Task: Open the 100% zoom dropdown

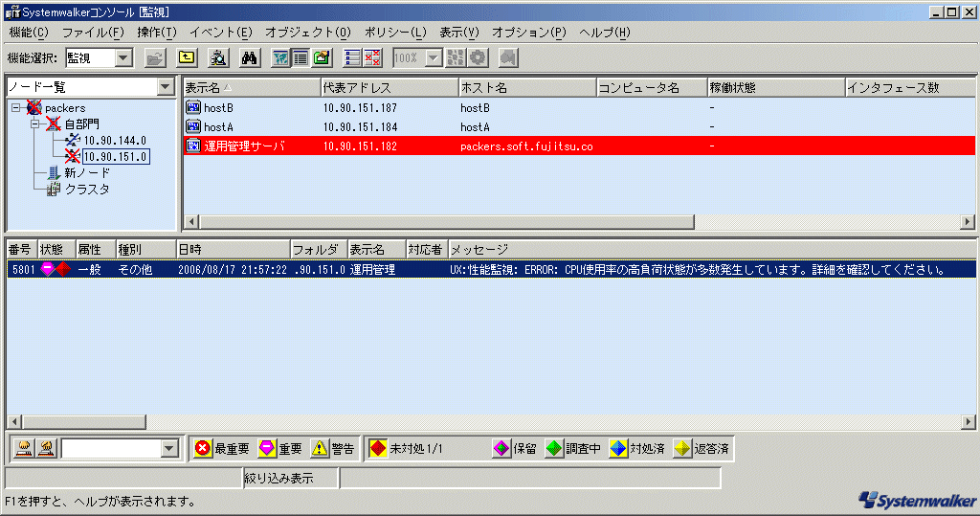Action: tap(434, 58)
